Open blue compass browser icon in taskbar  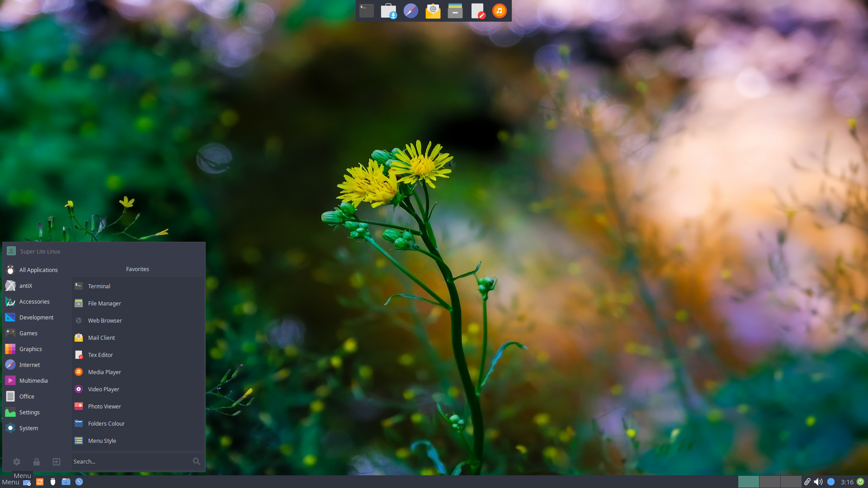[x=79, y=482]
